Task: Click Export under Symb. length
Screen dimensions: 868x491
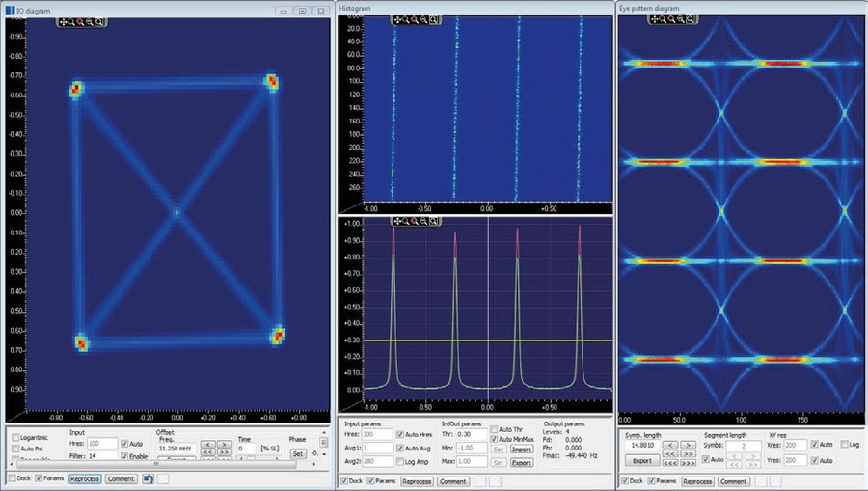Action: click(x=642, y=461)
